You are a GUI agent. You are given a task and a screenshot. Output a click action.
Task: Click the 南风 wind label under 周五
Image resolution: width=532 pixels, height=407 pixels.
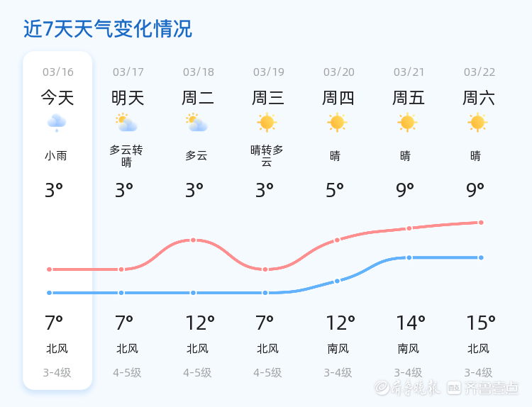tap(408, 349)
